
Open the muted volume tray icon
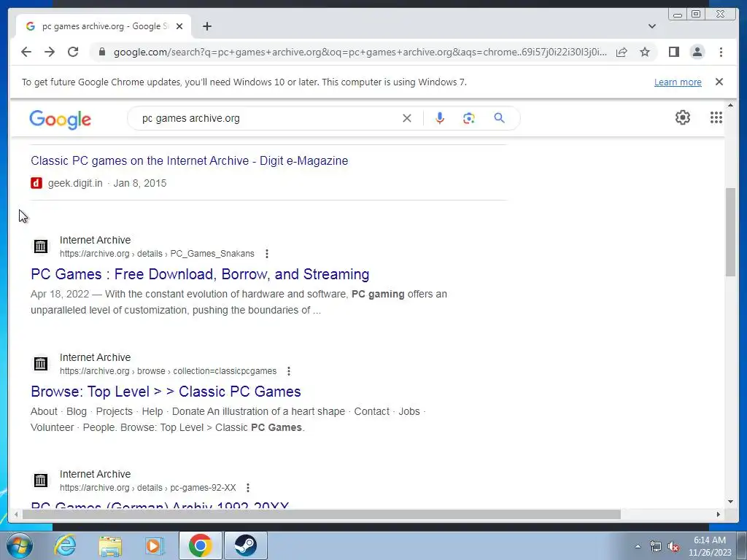[x=673, y=546]
